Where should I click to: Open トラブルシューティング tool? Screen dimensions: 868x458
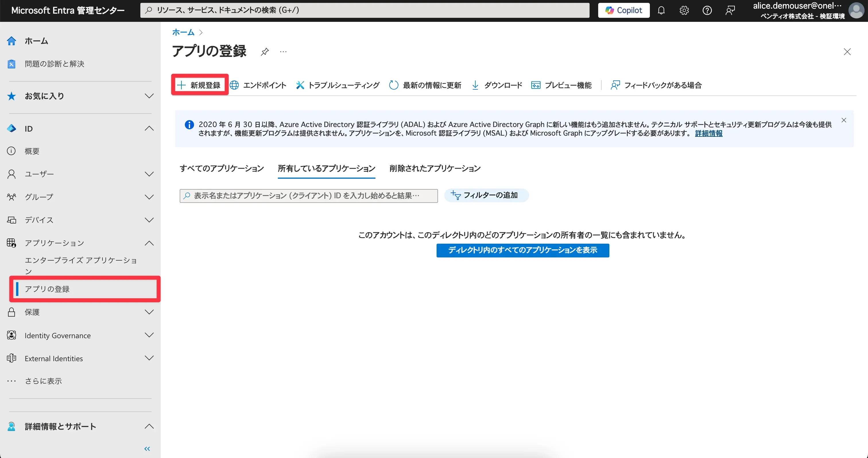[x=338, y=85]
